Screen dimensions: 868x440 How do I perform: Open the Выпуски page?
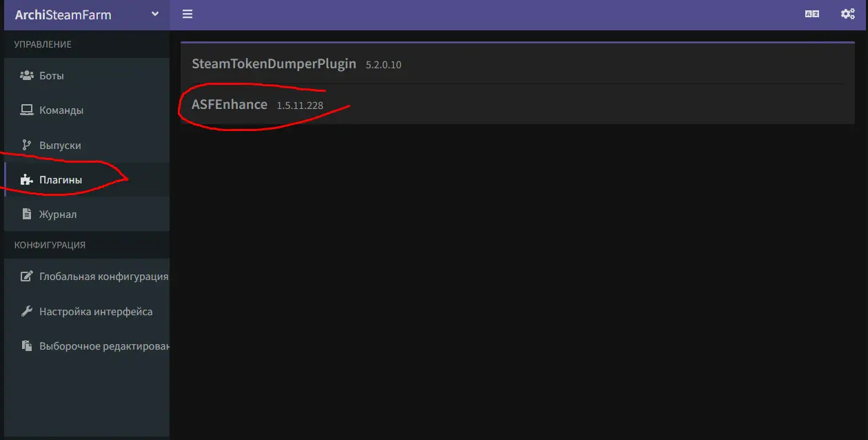coord(87,146)
